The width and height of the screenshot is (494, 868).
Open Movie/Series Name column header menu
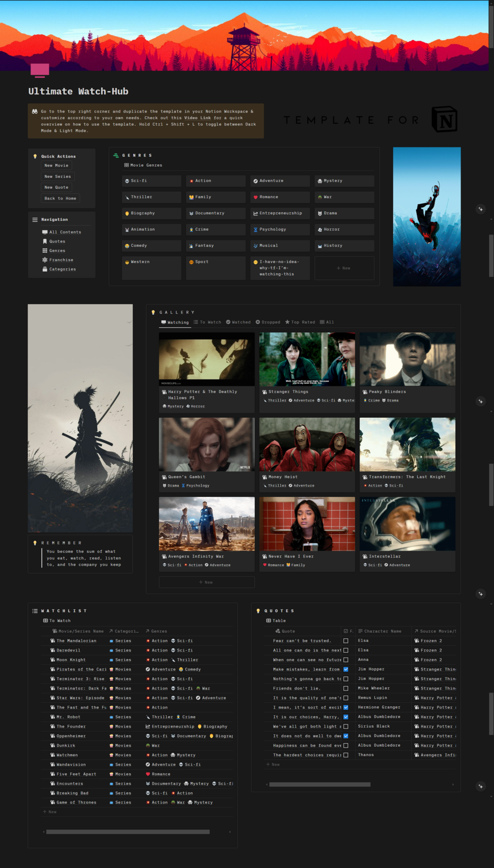click(x=78, y=631)
